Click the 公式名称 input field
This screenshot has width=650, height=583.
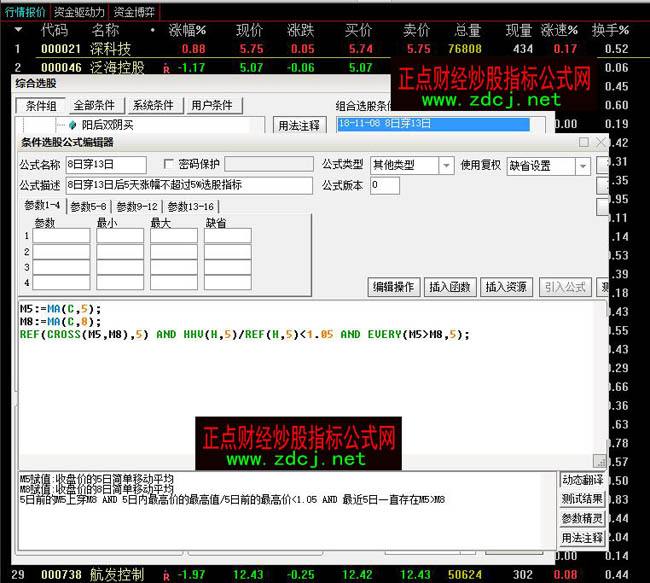click(x=104, y=164)
